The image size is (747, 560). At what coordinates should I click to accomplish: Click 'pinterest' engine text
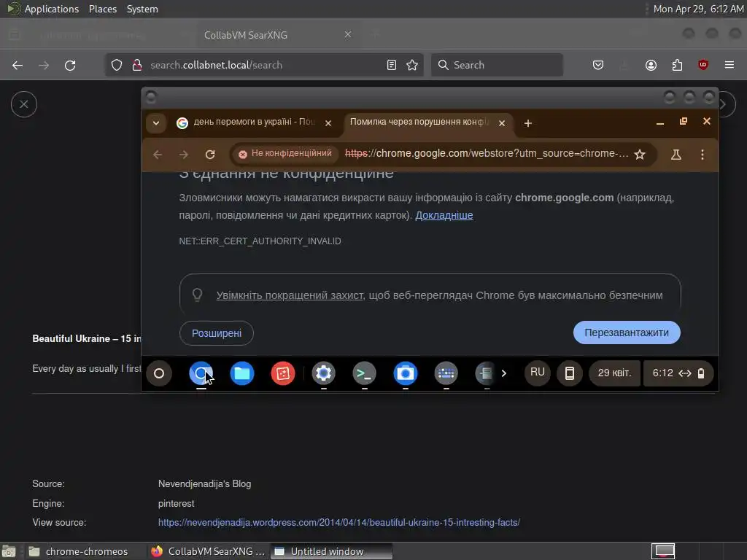pyautogui.click(x=177, y=503)
